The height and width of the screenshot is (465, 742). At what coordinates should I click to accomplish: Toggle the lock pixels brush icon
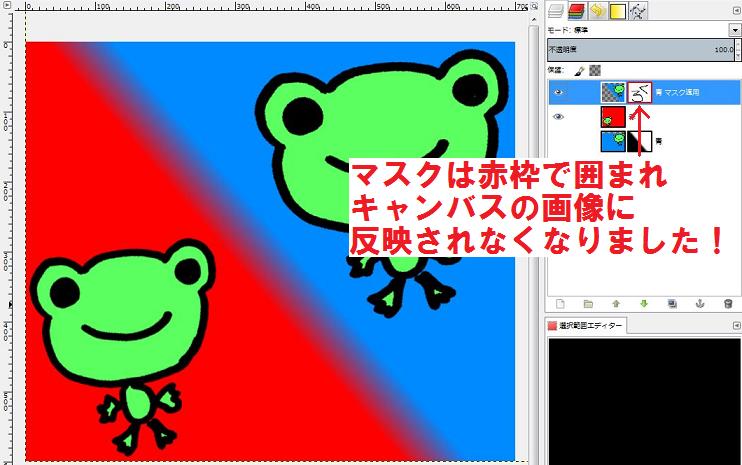point(579,70)
